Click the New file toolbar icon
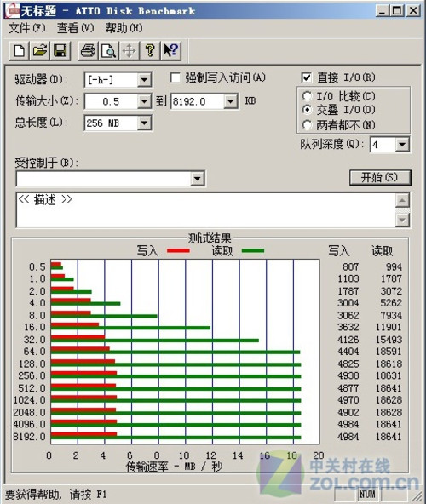The width and height of the screenshot is (426, 504). [20, 51]
